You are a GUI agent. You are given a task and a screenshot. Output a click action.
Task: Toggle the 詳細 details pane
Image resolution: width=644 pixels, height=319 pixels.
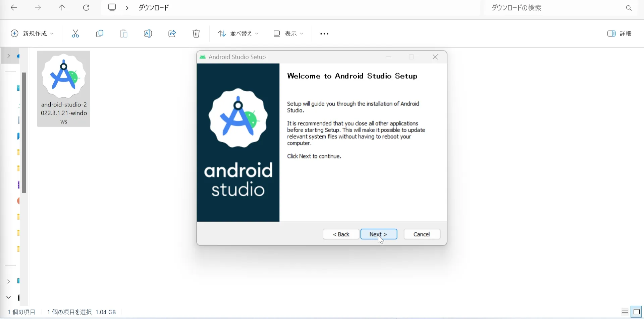pyautogui.click(x=620, y=34)
